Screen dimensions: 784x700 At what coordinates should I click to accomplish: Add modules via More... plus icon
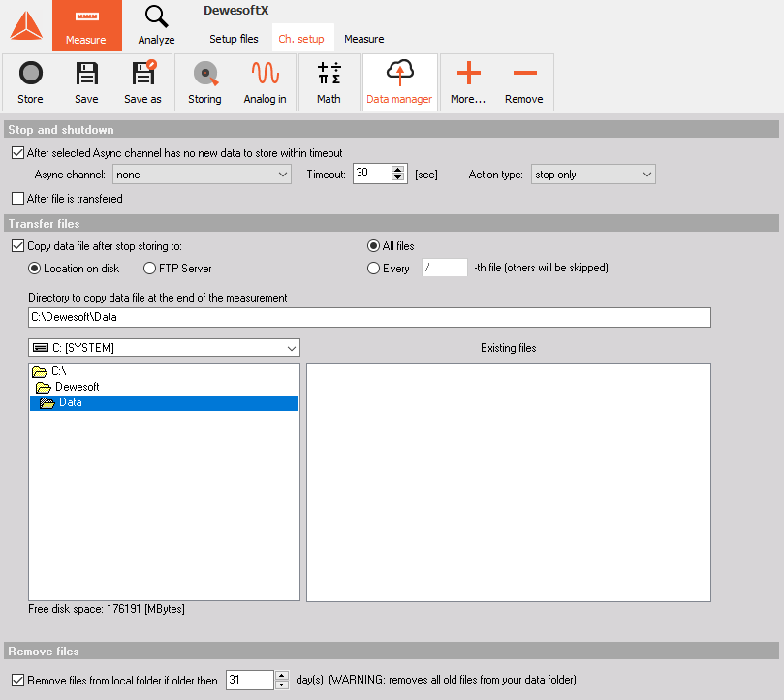coord(468,73)
